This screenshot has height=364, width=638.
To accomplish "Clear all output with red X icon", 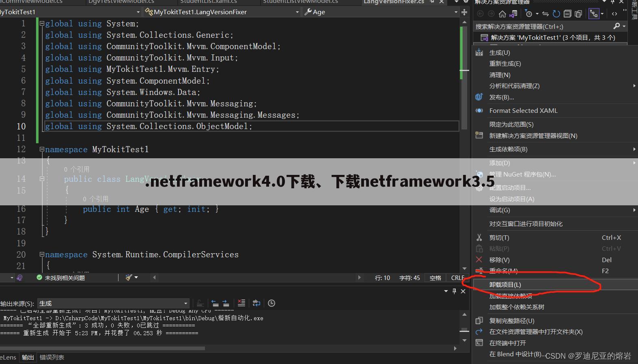I will pyautogui.click(x=241, y=303).
